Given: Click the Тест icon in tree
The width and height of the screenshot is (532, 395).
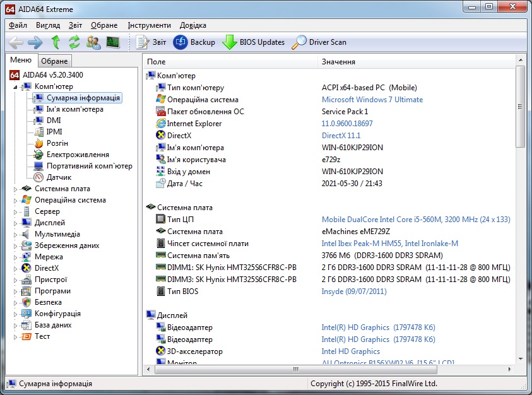Looking at the screenshot, I should 26,336.
